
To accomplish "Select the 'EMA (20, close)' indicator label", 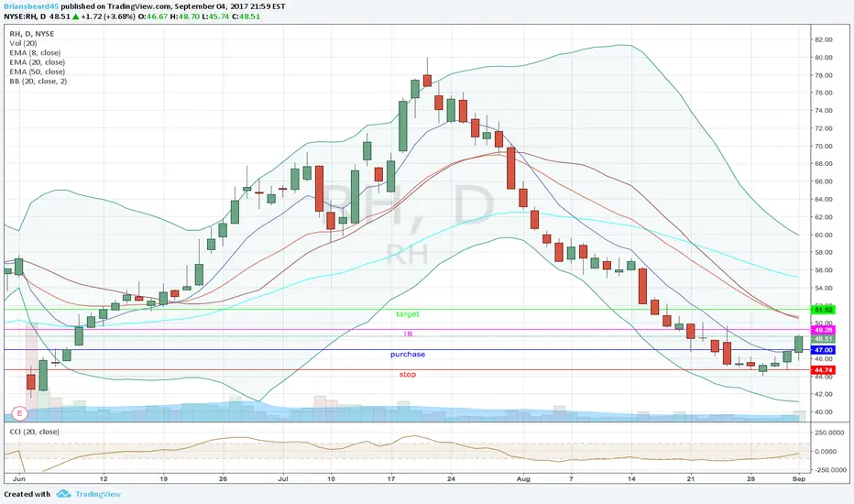I will coord(37,62).
